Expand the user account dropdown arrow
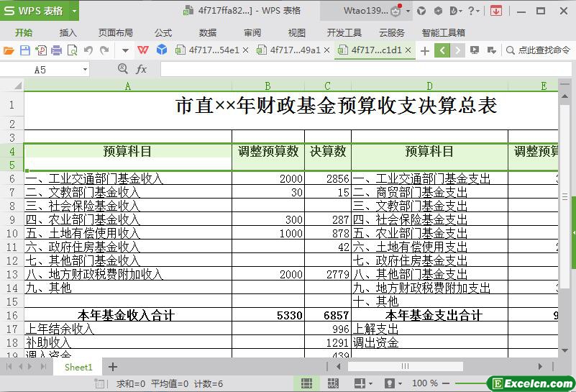The height and width of the screenshot is (392, 576). pos(408,12)
